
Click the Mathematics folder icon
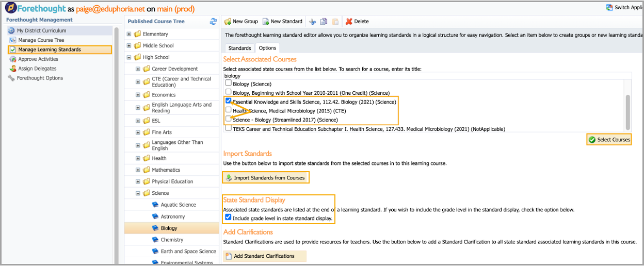pyautogui.click(x=147, y=170)
